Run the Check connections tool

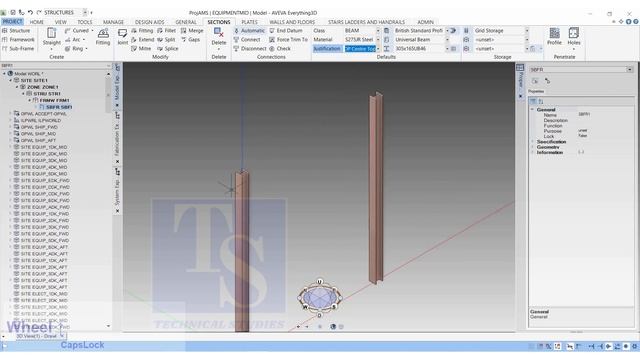[x=280, y=49]
